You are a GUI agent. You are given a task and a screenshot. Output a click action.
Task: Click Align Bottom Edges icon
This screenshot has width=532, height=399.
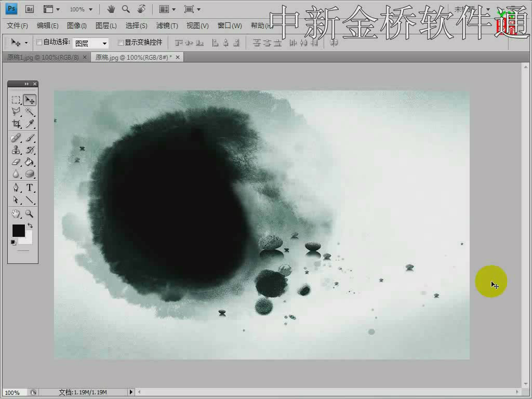click(200, 43)
